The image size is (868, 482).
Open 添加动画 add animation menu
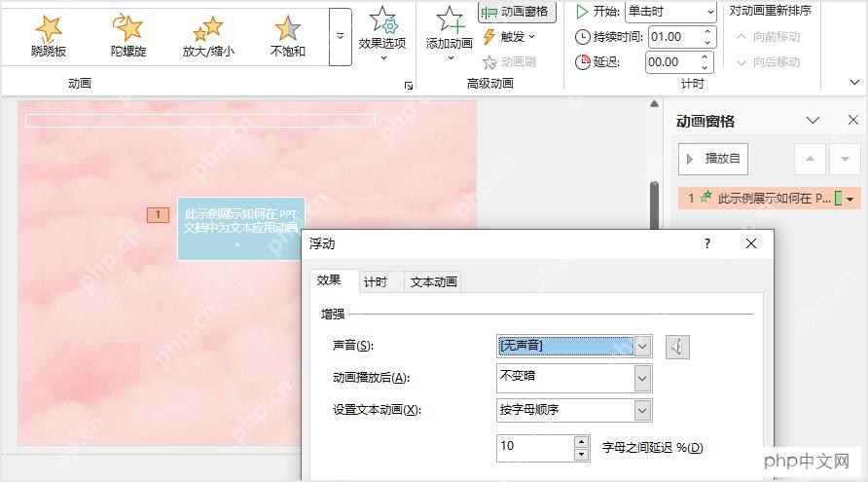[x=449, y=34]
